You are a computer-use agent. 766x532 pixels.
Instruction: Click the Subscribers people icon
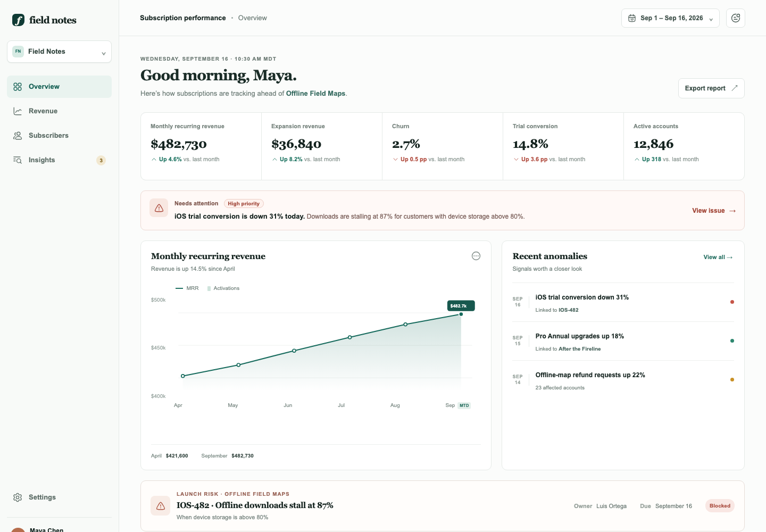tap(18, 136)
